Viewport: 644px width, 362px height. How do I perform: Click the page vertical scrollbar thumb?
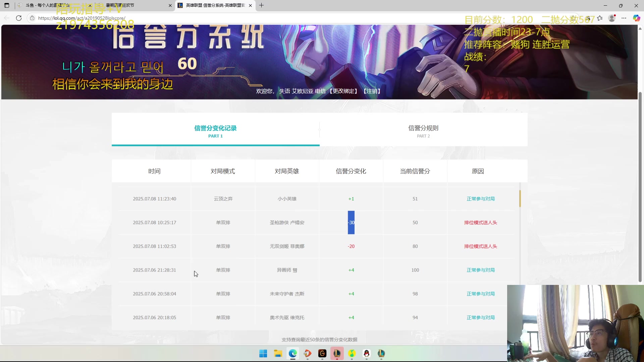640,187
